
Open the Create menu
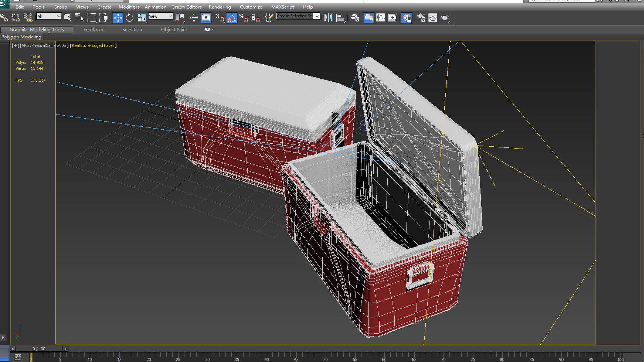104,7
